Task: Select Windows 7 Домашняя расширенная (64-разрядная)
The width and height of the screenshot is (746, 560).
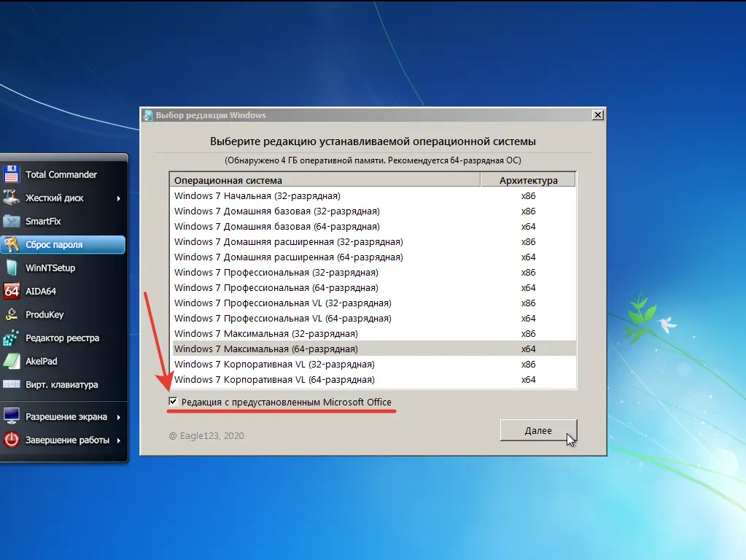Action: coord(373,257)
